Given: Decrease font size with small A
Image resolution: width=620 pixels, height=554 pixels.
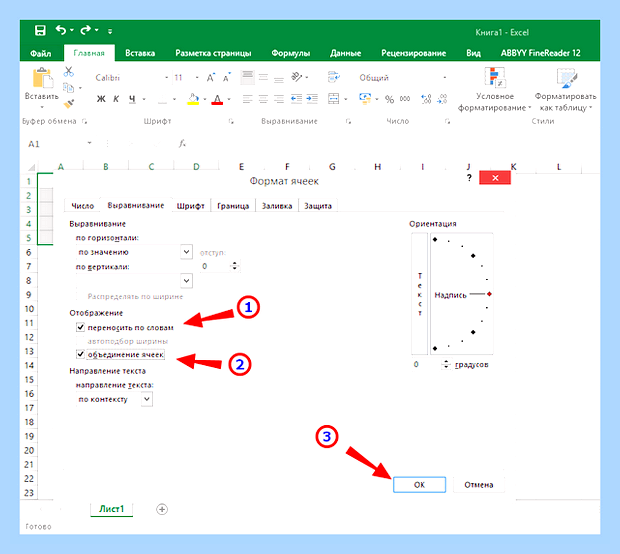Looking at the screenshot, I should 227,77.
